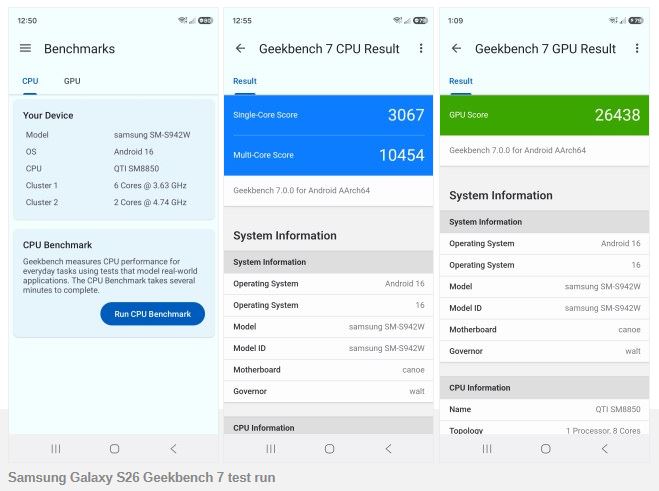Screen dimensions: 659x491
Task: Tap Motherboard canoe row on CPU Result screen
Action: 328,370
